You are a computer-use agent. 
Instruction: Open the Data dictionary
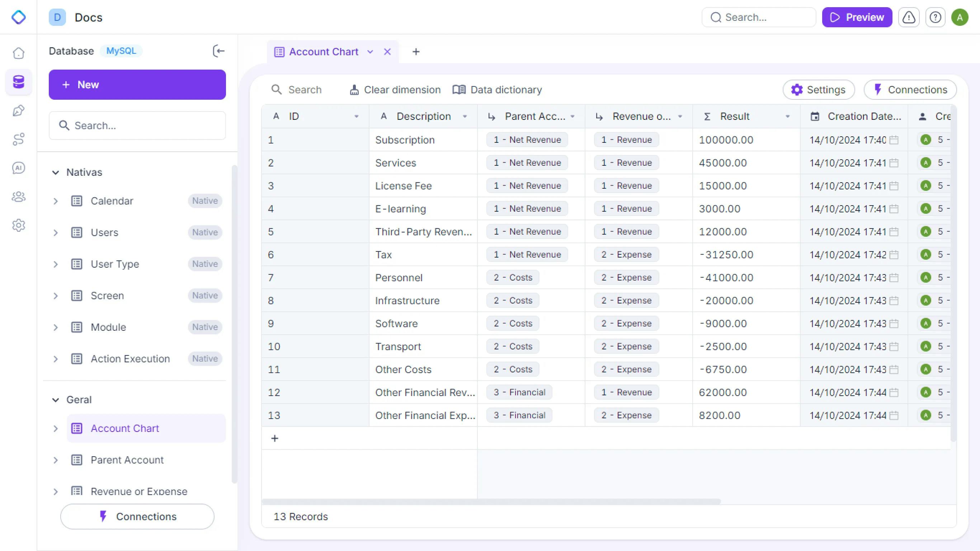coord(497,90)
